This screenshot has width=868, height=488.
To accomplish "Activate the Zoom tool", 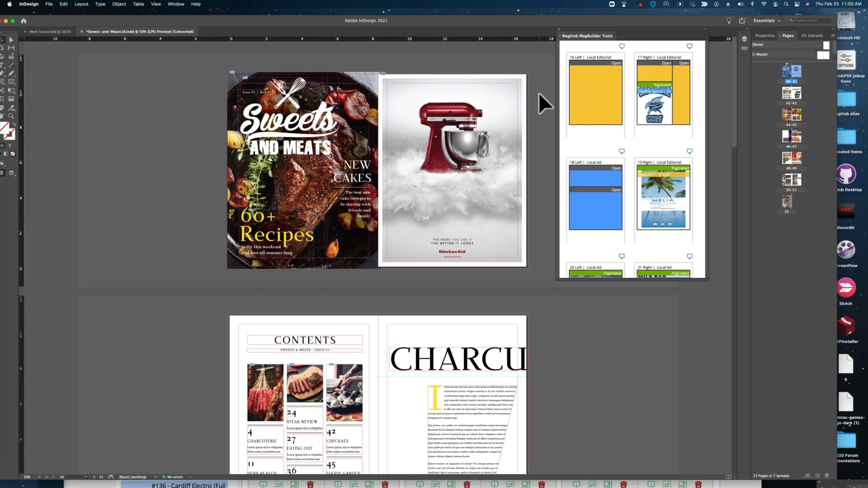I will tap(11, 116).
